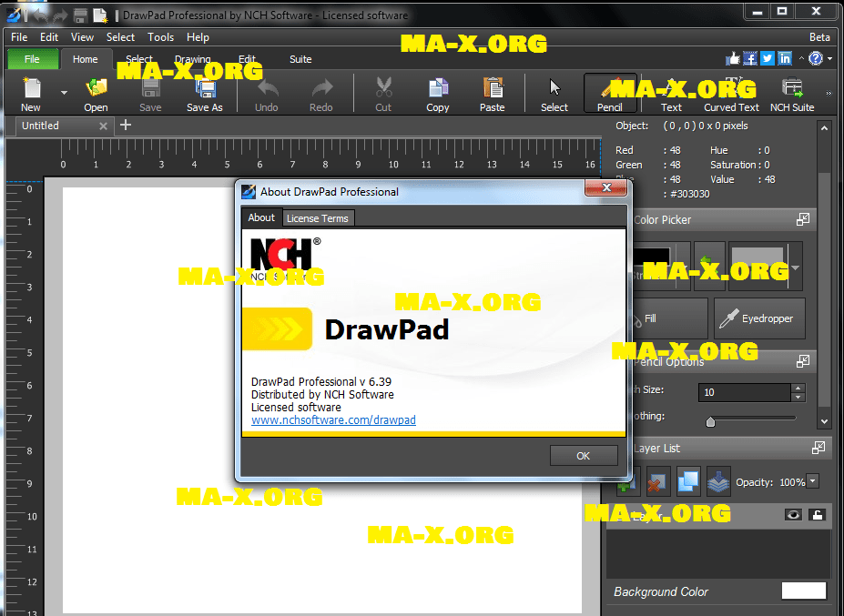Viewport: 844px width, 616px height.
Task: Choose the Pencil tool in the toolbar
Action: click(610, 93)
